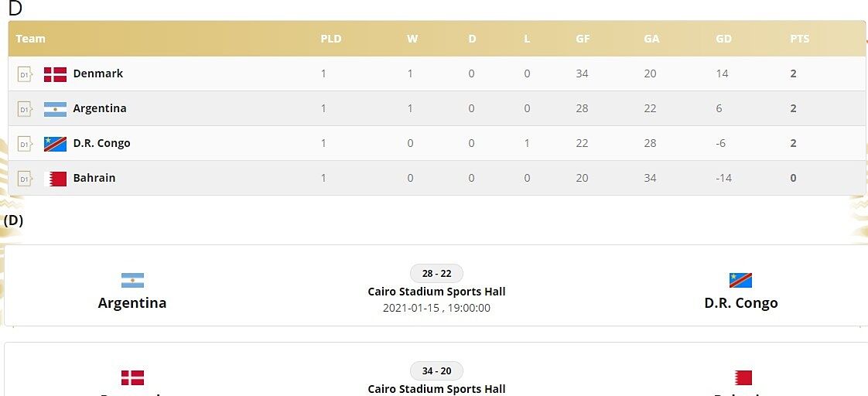Click Argentina flag in the match card
Screen dimensions: 868x396
[x=132, y=281]
